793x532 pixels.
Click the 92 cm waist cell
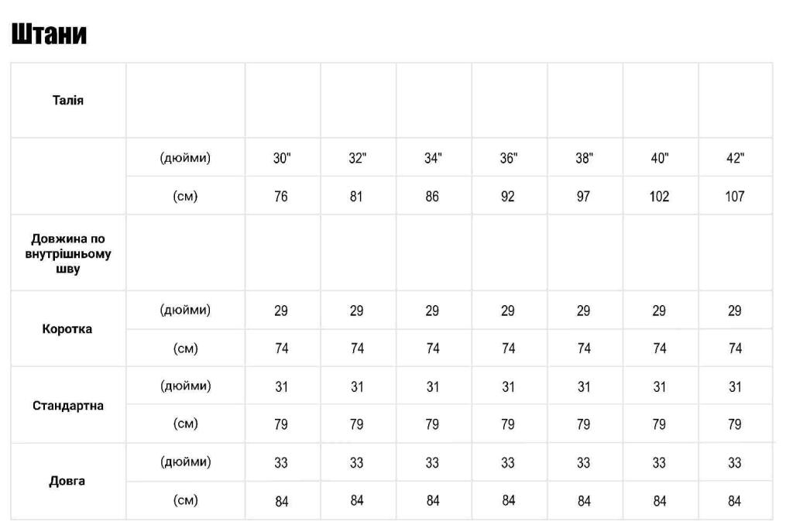508,197
